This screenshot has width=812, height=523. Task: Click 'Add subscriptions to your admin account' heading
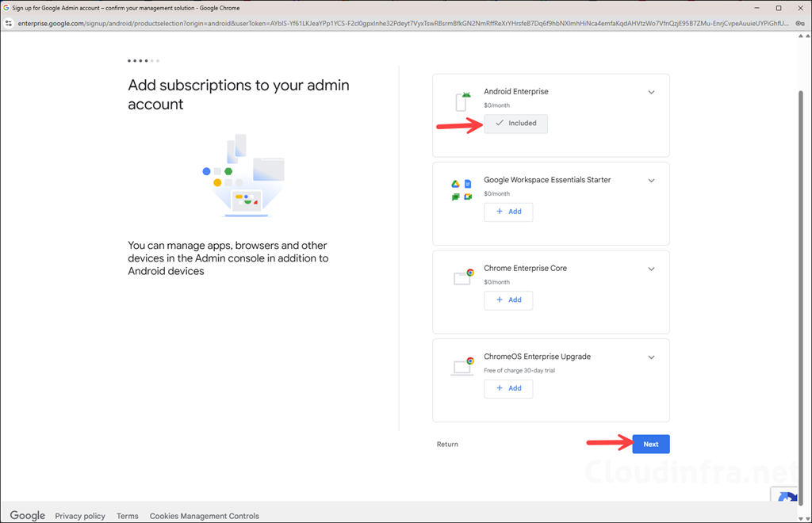click(239, 94)
